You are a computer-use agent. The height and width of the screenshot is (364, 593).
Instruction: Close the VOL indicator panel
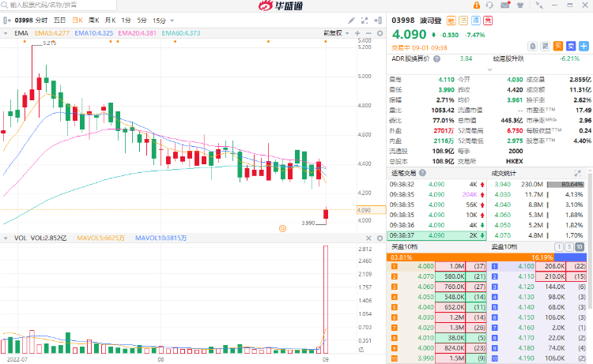pyautogui.click(x=368, y=238)
